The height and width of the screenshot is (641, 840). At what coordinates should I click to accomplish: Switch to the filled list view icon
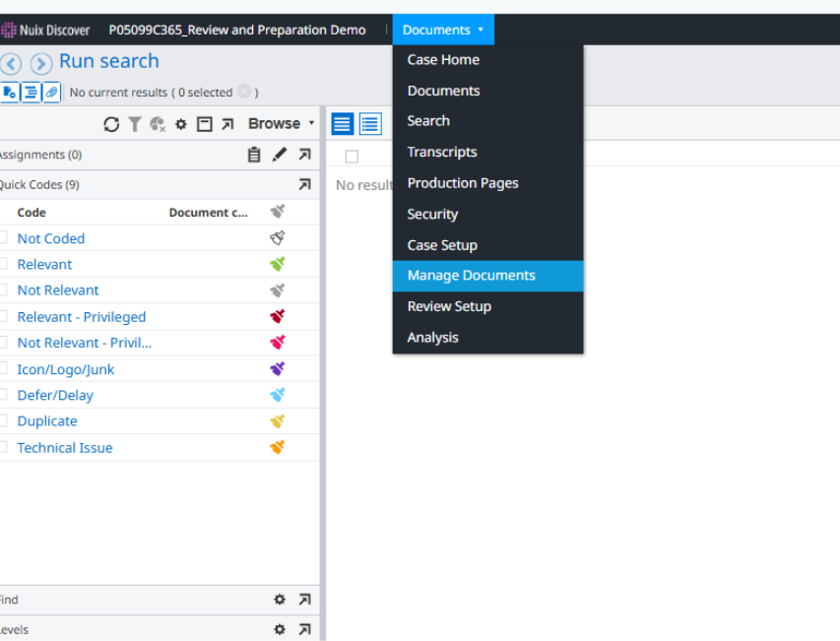tap(343, 124)
